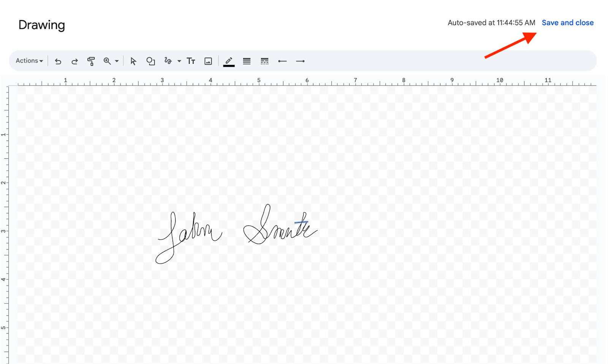This screenshot has height=364, width=608.
Task: Choose the Select arrow cursor tool
Action: tap(133, 61)
